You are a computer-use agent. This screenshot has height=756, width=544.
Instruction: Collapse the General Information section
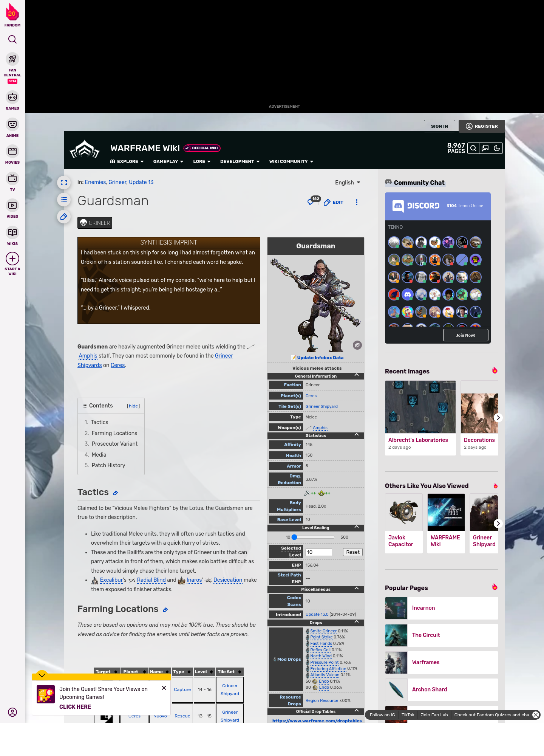(x=356, y=375)
